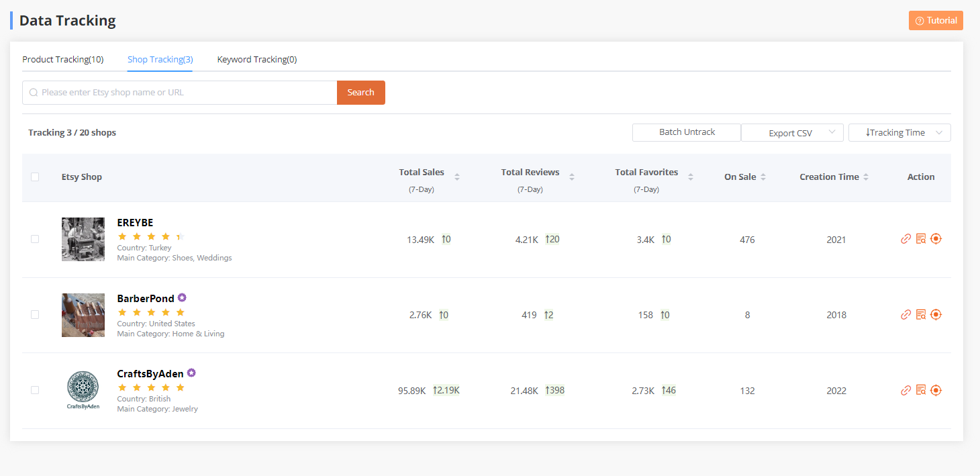
Task: Switch to the Product Tracking tab
Action: tap(62, 59)
